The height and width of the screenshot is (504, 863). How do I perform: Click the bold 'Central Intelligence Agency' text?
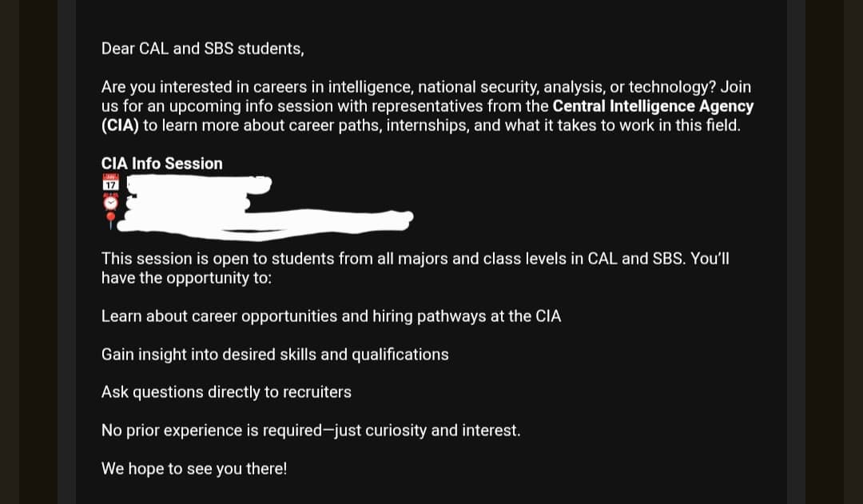tap(653, 106)
